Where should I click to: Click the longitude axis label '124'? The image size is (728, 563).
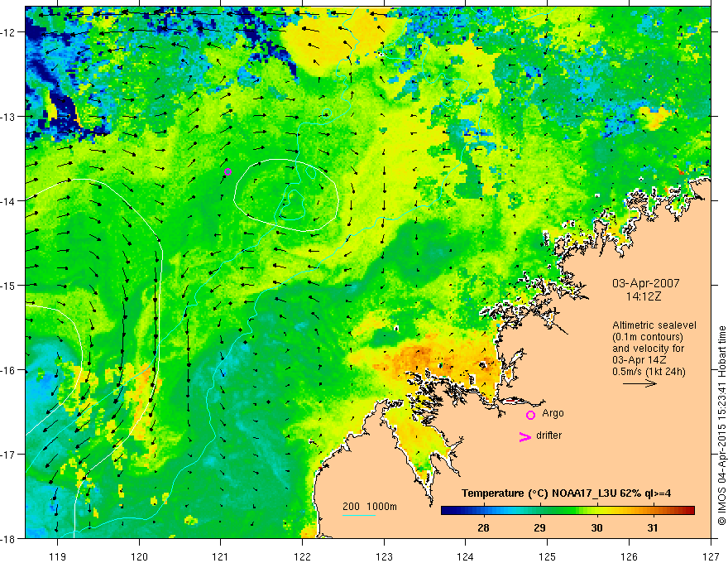click(466, 556)
